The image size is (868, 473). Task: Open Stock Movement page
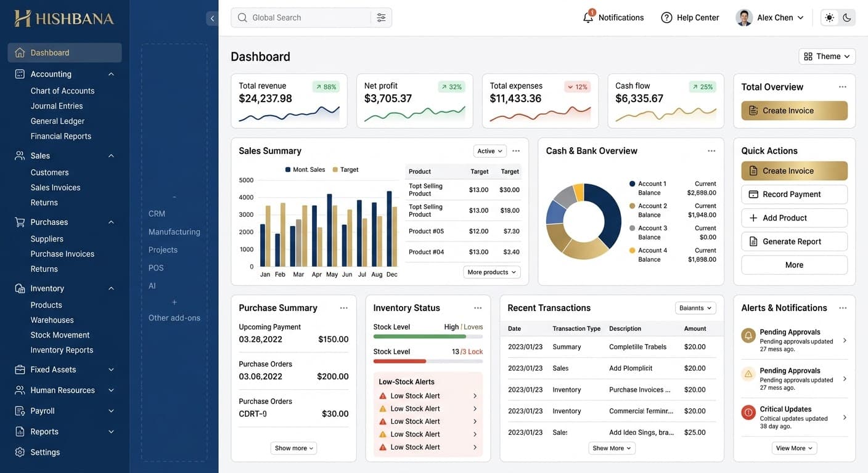pos(60,335)
